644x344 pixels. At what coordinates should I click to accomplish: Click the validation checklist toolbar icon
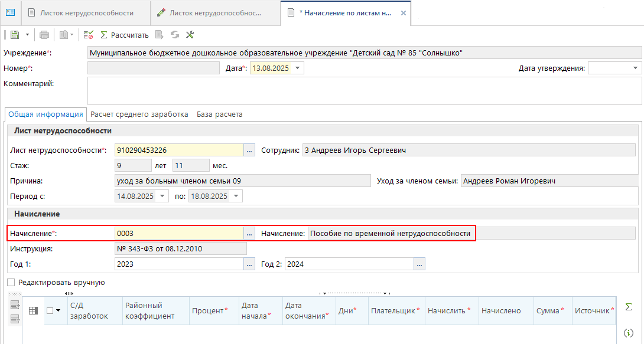click(89, 35)
